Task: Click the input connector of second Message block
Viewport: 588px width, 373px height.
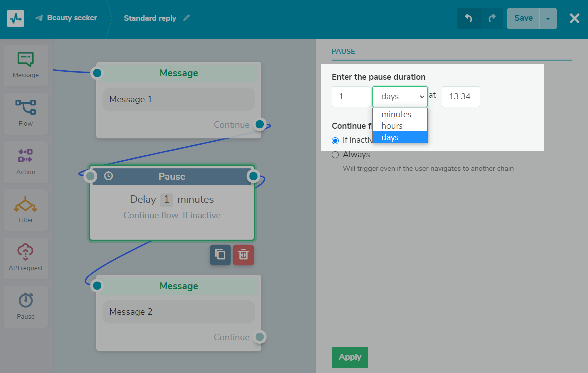Action: 97,286
